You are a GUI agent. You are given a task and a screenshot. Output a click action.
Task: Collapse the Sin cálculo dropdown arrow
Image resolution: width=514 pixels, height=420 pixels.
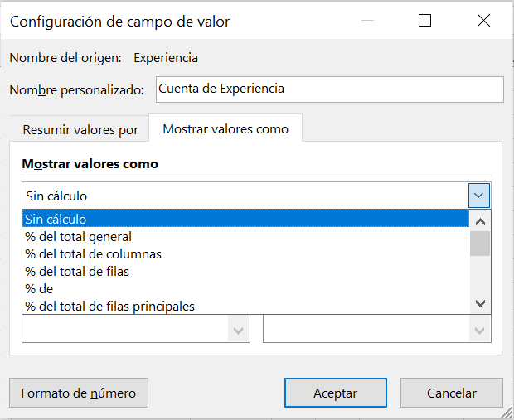coord(479,196)
